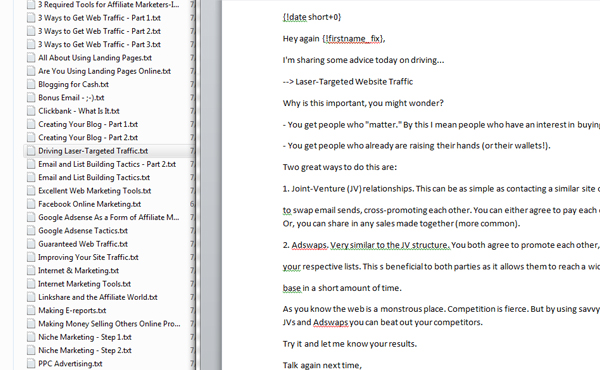
Task: Click document icon of 'Clickbank - What Is It.txt'
Action: coord(31,111)
